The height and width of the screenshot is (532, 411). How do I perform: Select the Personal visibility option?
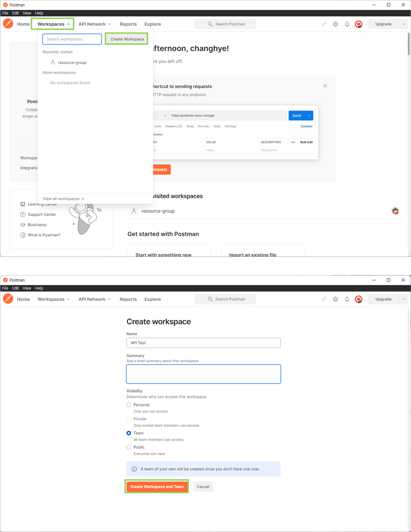pyautogui.click(x=129, y=405)
